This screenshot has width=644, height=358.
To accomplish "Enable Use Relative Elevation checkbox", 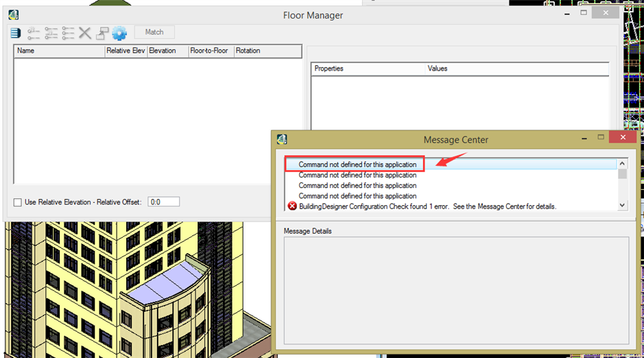I will (18, 202).
